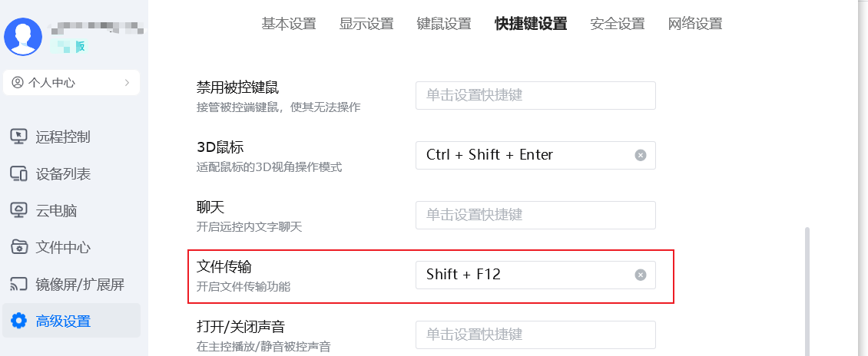Click the Chat (聊天) shortcut input field
Viewport: 868px width, 356px height.
535,215
